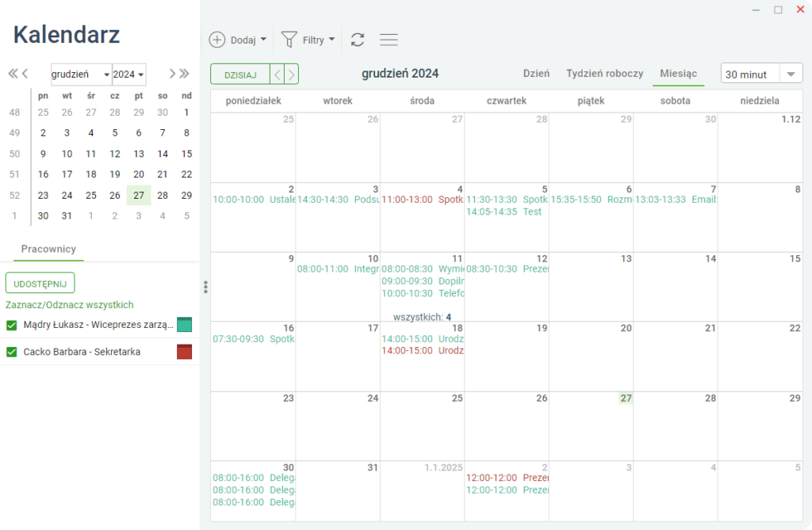The height and width of the screenshot is (530, 812).
Task: Open the 11:30-13:30 Spotk event
Action: [x=507, y=200]
